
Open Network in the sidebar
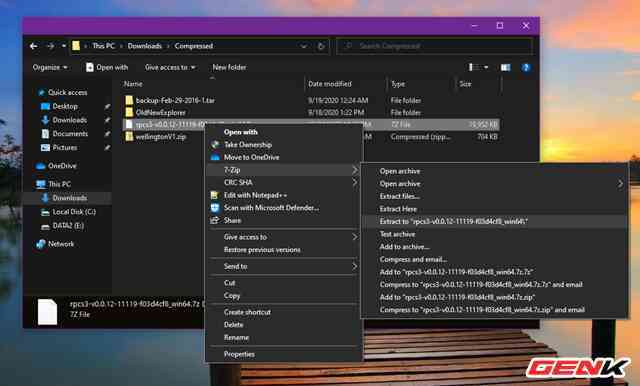61,244
